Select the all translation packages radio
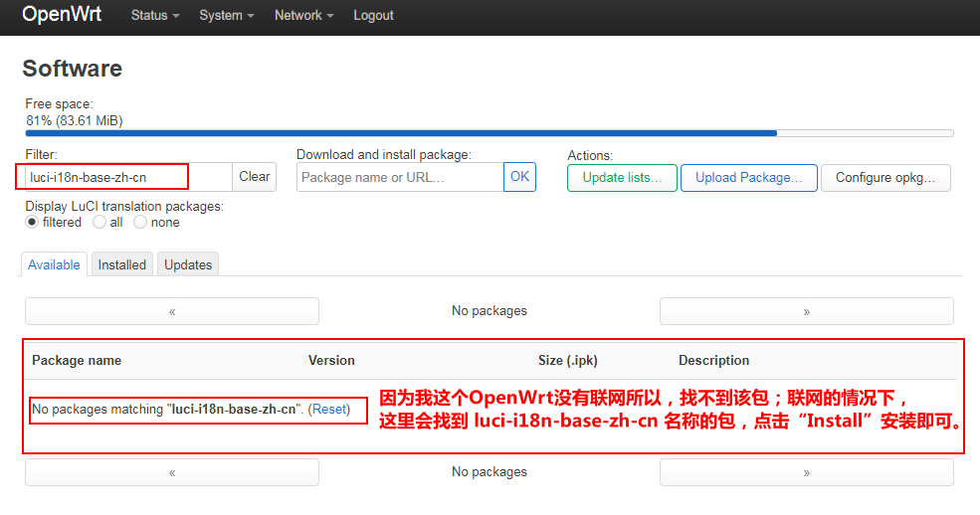 (99, 223)
